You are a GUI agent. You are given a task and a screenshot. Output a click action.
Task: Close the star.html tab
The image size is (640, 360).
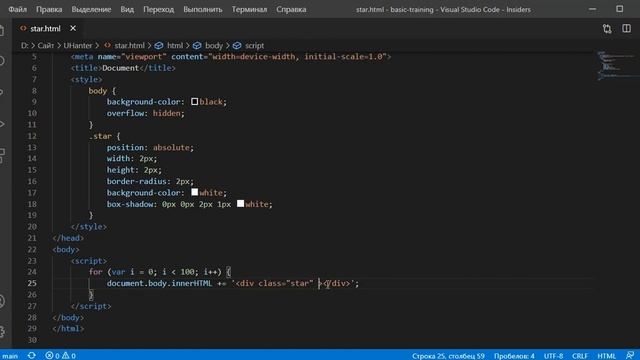[73, 28]
